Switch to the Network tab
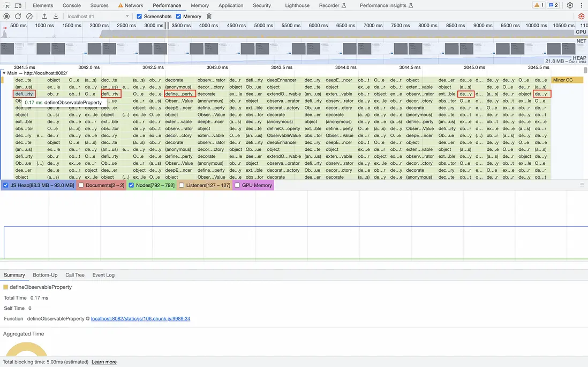This screenshot has width=588, height=367. pyautogui.click(x=131, y=5)
